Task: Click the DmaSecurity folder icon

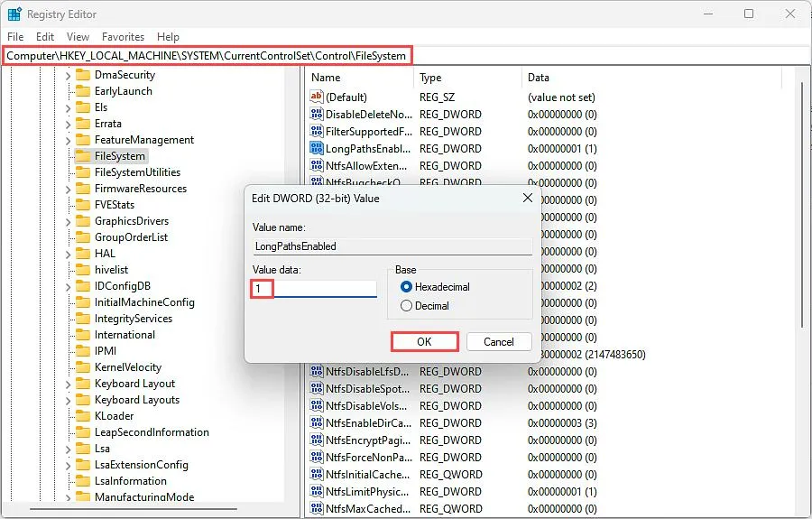Action: [83, 75]
